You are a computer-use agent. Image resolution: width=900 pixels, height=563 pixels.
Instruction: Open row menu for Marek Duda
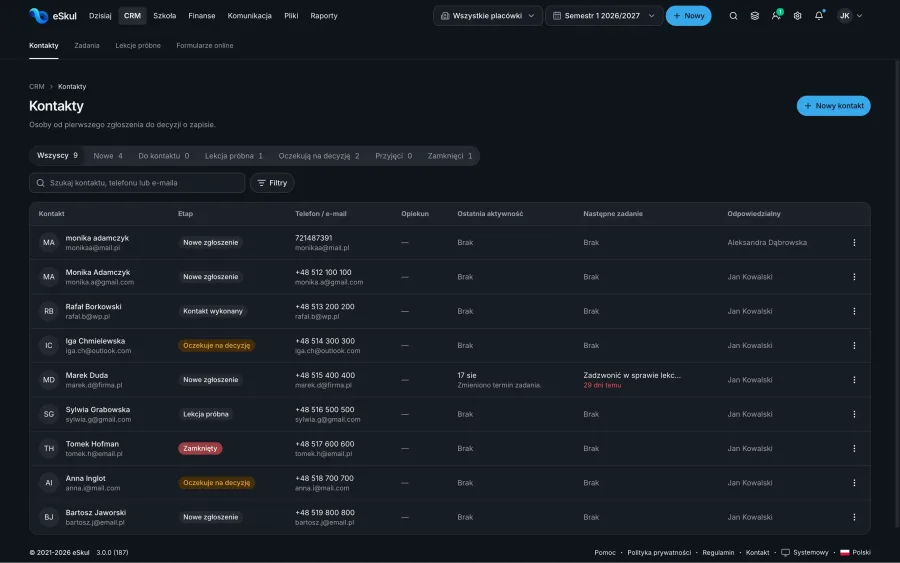pos(854,380)
